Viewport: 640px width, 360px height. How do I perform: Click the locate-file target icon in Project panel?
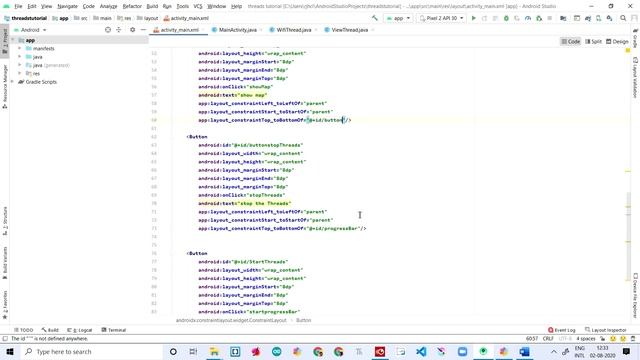click(x=108, y=30)
